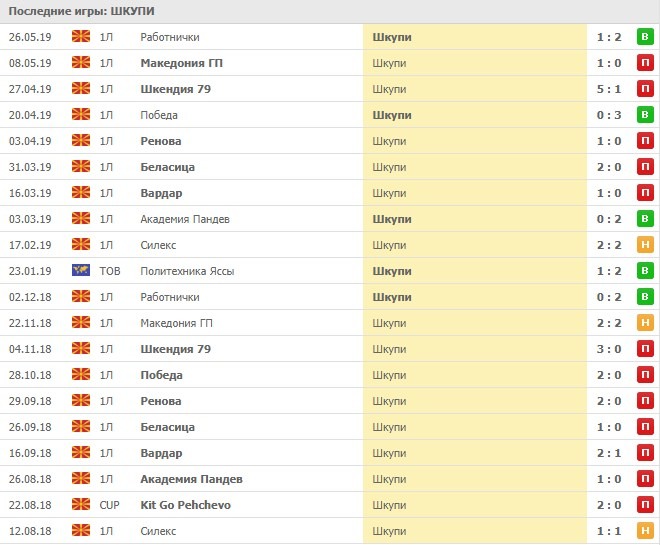
Task: Click the orange draw badge for 12.08.18 match
Action: [x=645, y=531]
